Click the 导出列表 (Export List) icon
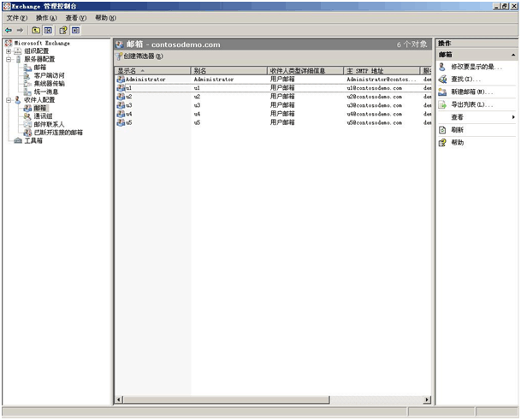Image resolution: width=521 pixels, height=420 pixels. (442, 104)
